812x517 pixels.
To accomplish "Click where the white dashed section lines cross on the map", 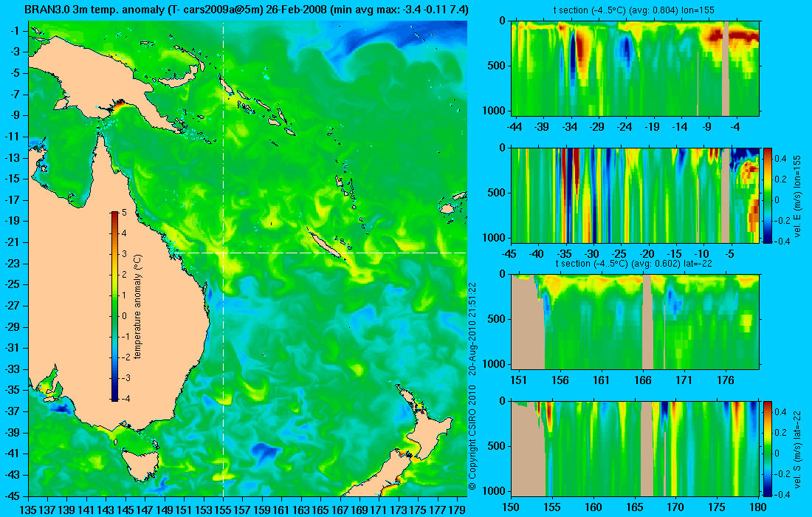I will point(223,253).
